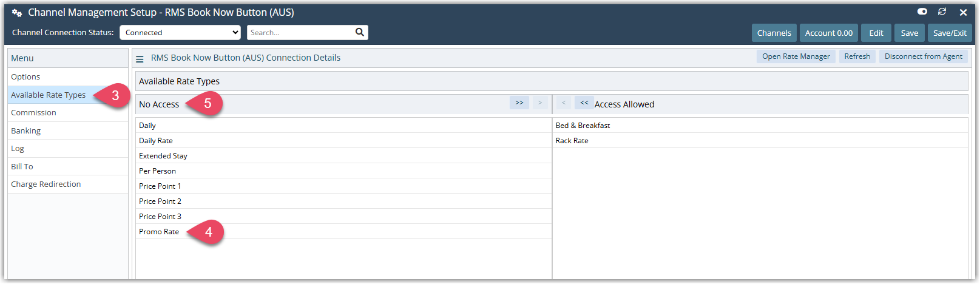Go to the Banking menu item
The width and height of the screenshot is (980, 284).
coord(68,130)
